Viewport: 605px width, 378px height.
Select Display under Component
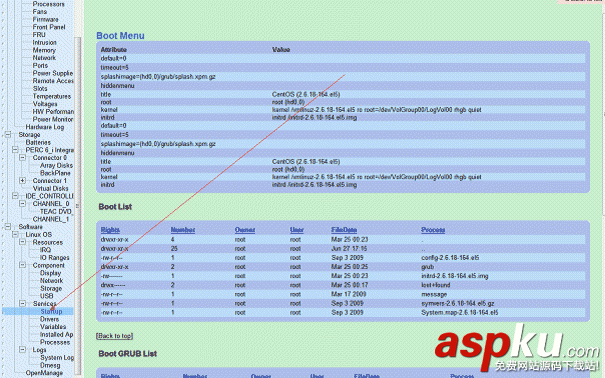[51, 273]
